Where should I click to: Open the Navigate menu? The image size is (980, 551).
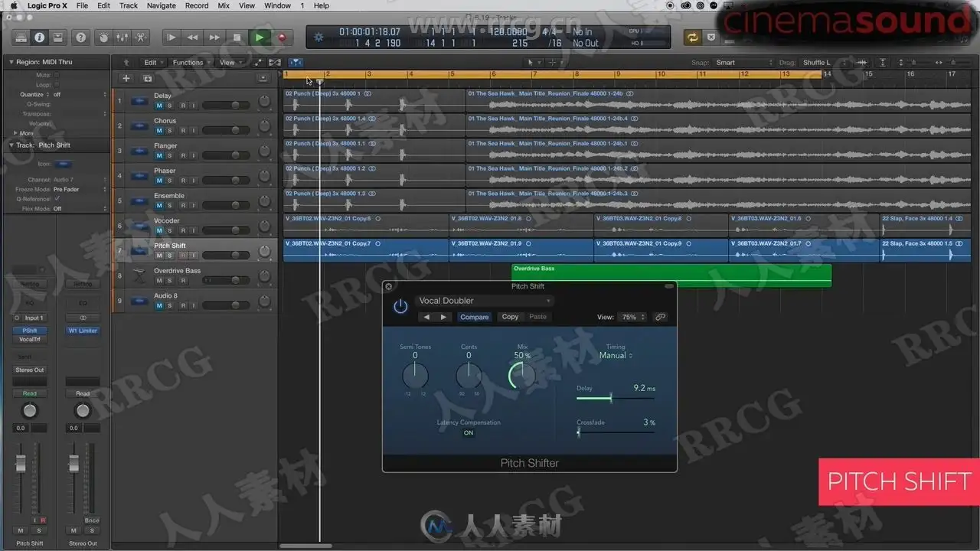(162, 5)
